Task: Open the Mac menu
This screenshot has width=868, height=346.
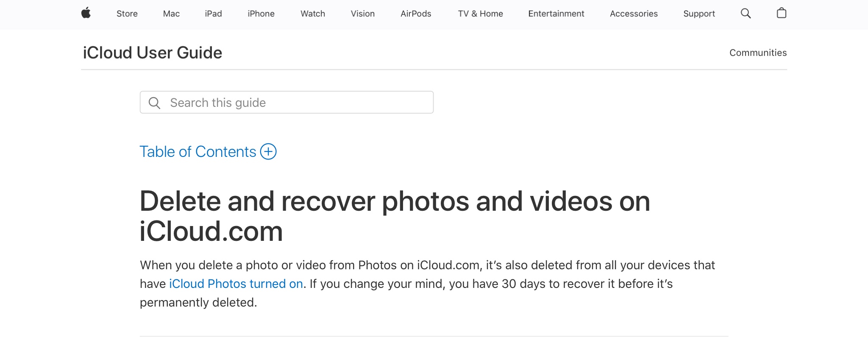Action: point(171,14)
